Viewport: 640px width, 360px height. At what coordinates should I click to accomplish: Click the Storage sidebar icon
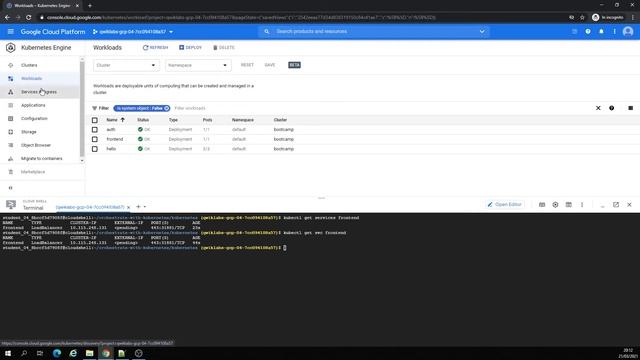[x=11, y=132]
